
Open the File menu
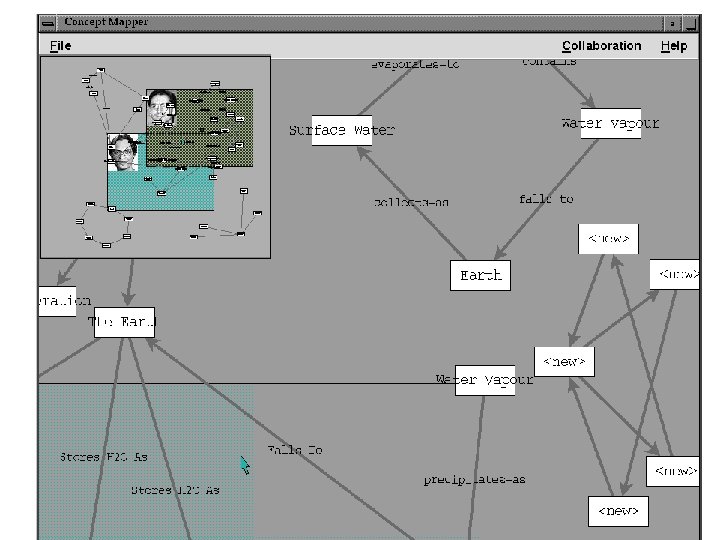click(60, 46)
